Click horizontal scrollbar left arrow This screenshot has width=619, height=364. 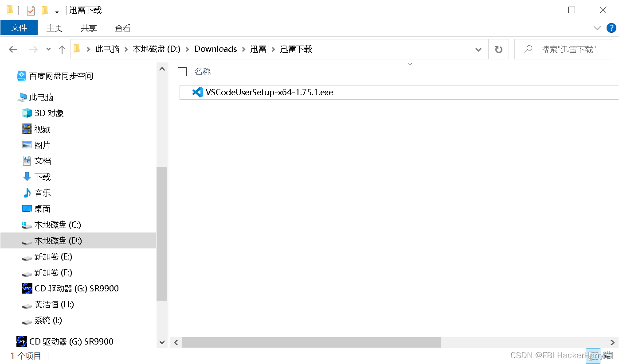pos(176,342)
